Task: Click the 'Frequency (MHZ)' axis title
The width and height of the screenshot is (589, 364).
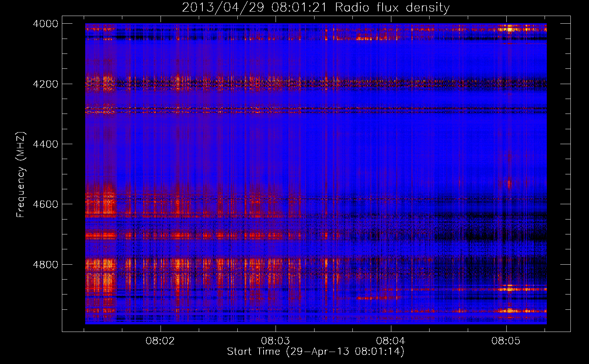Action: [21, 174]
